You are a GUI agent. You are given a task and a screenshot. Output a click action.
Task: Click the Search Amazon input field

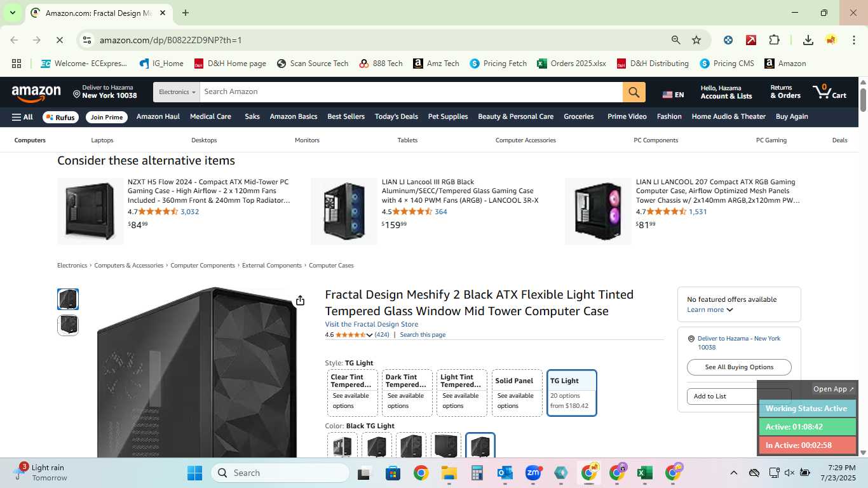pyautogui.click(x=411, y=92)
